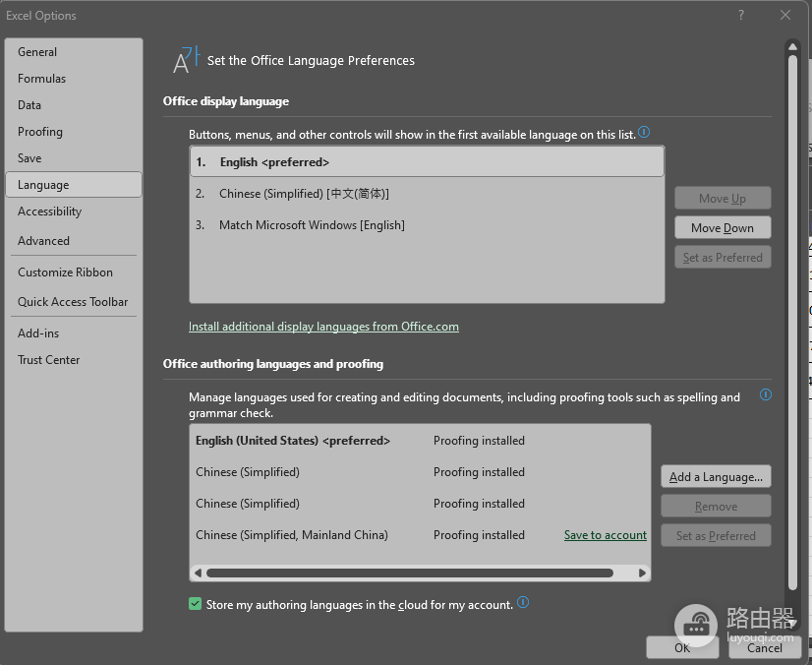The image size is (812, 665).
Task: Click Proofing installed for Mainland China row
Action: pyautogui.click(x=479, y=535)
